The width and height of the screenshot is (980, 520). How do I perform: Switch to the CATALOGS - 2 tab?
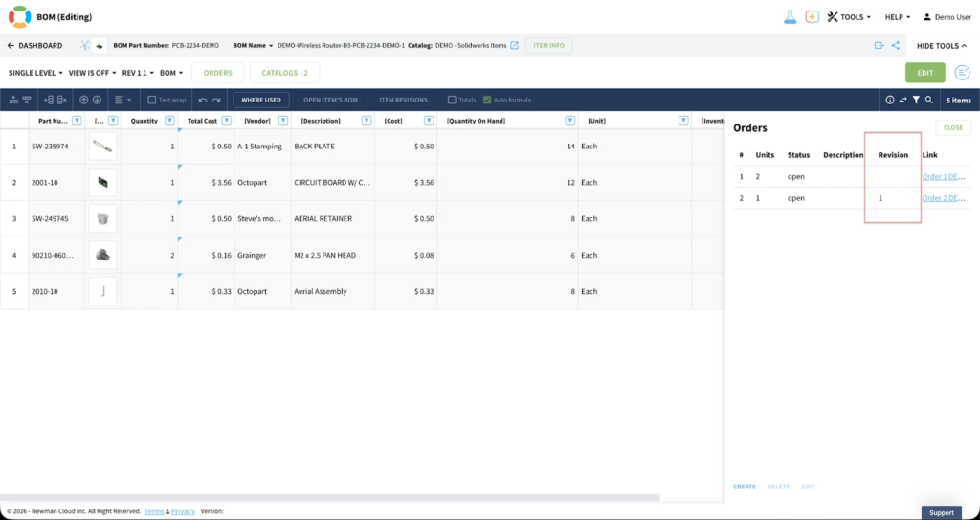tap(284, 73)
